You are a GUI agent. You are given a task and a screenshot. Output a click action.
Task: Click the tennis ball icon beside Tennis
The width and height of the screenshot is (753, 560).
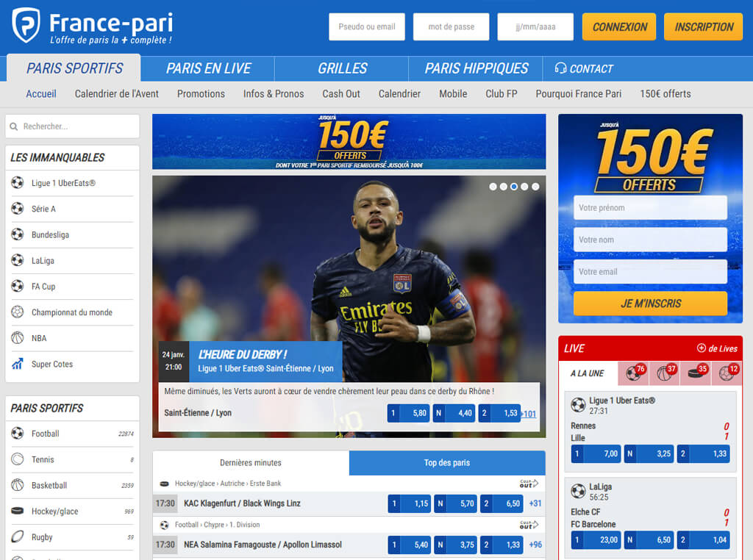pyautogui.click(x=18, y=460)
